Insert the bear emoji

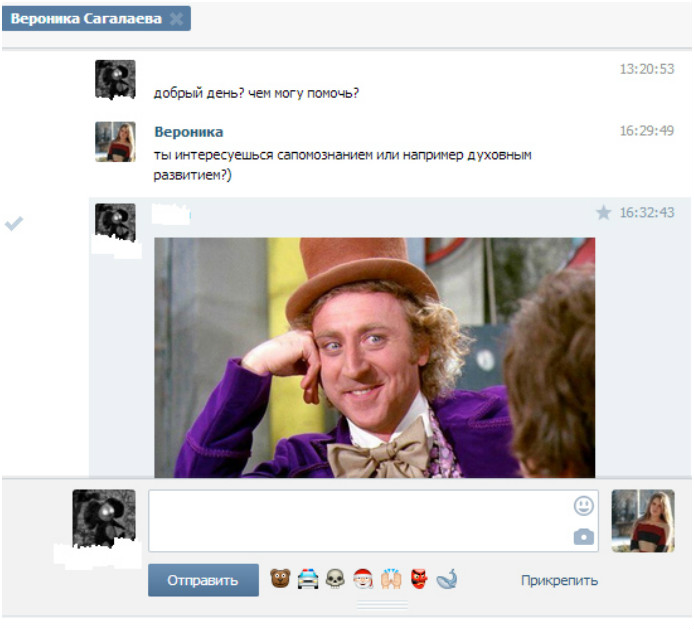pos(280,579)
